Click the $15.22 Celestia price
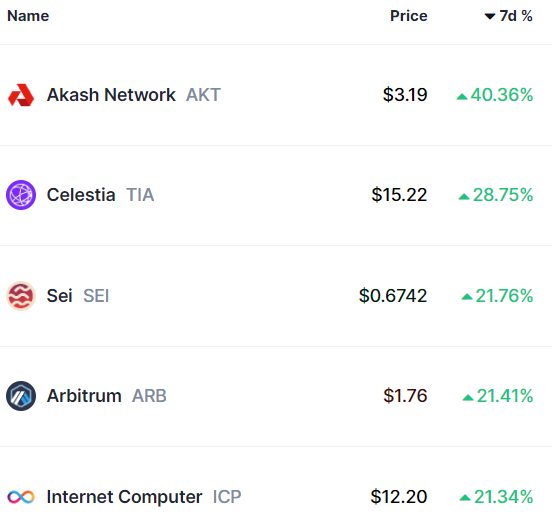This screenshot has width=552, height=528. (x=399, y=195)
